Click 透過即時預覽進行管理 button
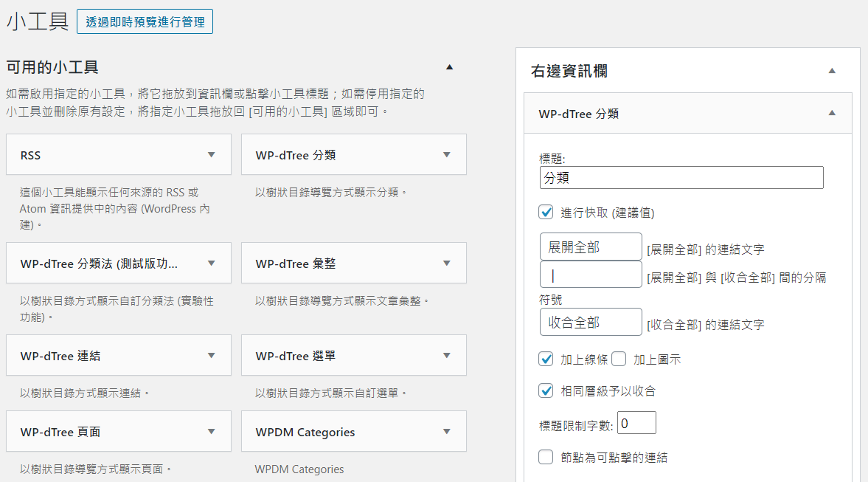The width and height of the screenshot is (868, 482). [145, 21]
